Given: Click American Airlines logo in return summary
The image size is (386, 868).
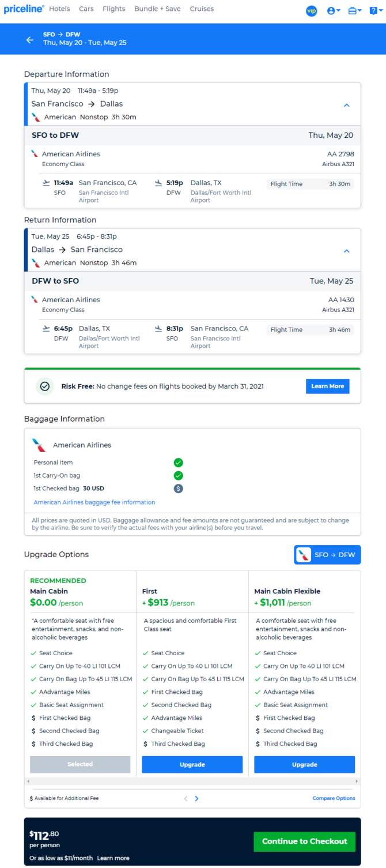Looking at the screenshot, I should tap(36, 263).
